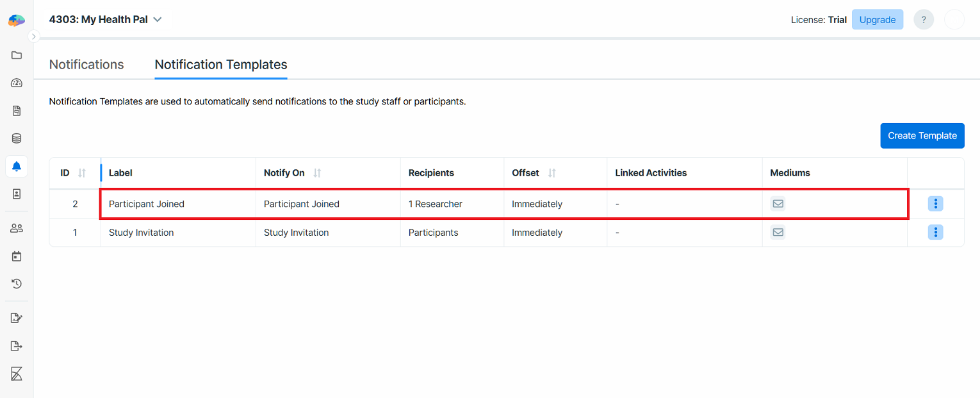
Task: Expand the My Health Pal study dropdown
Action: coord(157,19)
